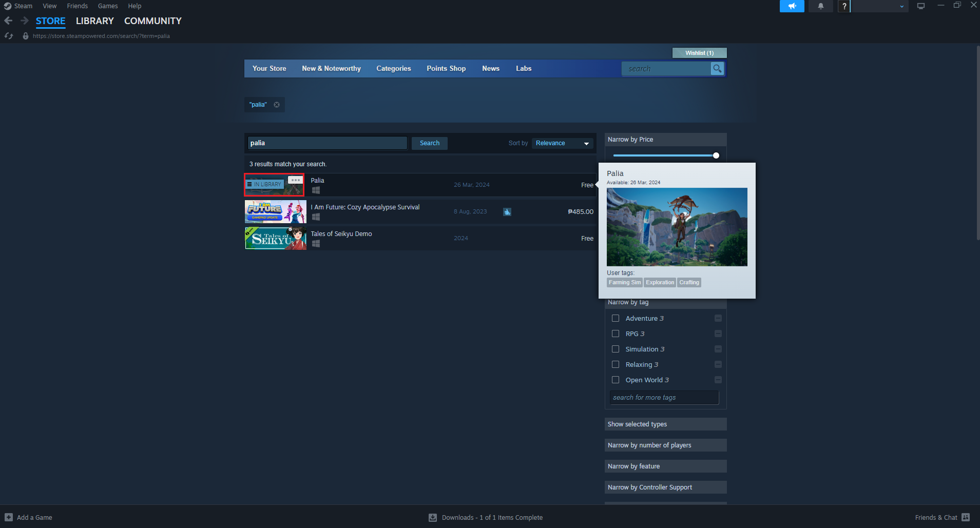Click the top store search box

[666, 69]
